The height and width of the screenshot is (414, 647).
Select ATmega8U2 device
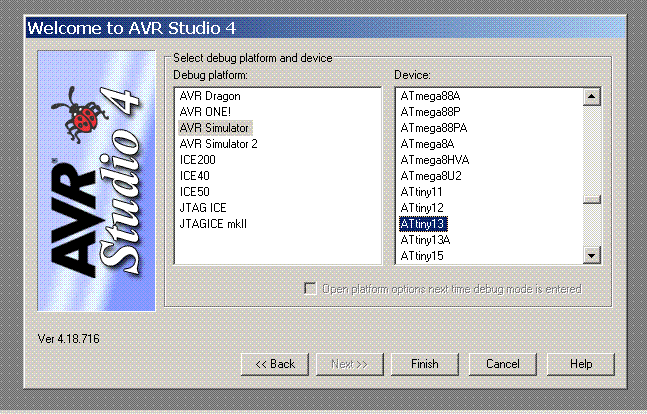click(431, 176)
